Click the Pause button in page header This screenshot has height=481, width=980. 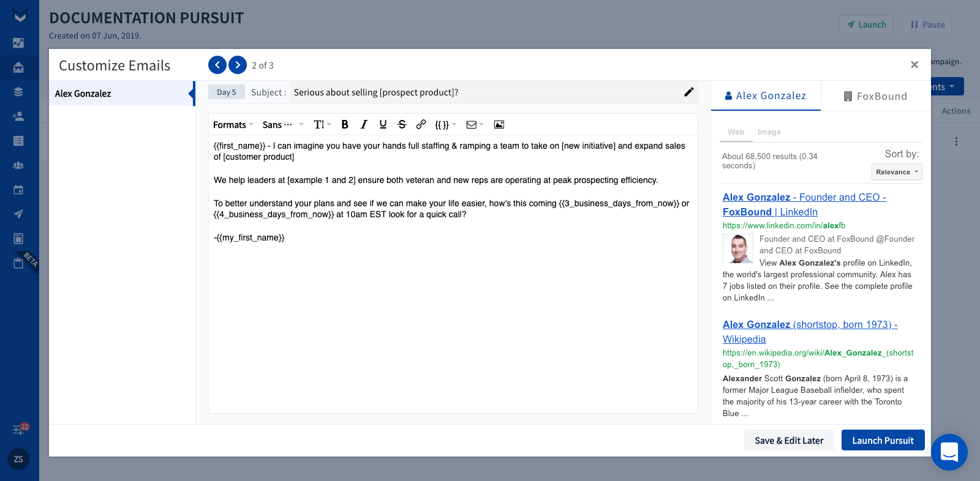click(x=927, y=24)
